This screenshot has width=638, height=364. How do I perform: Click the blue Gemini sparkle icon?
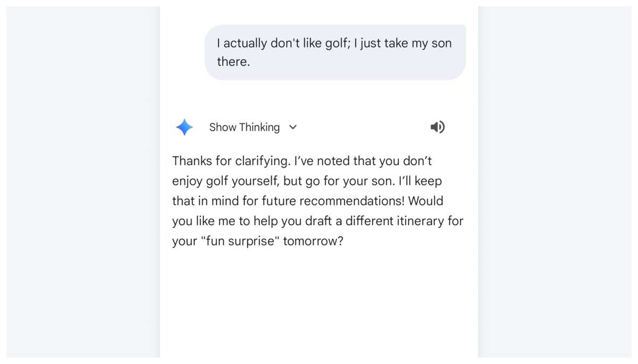[184, 128]
